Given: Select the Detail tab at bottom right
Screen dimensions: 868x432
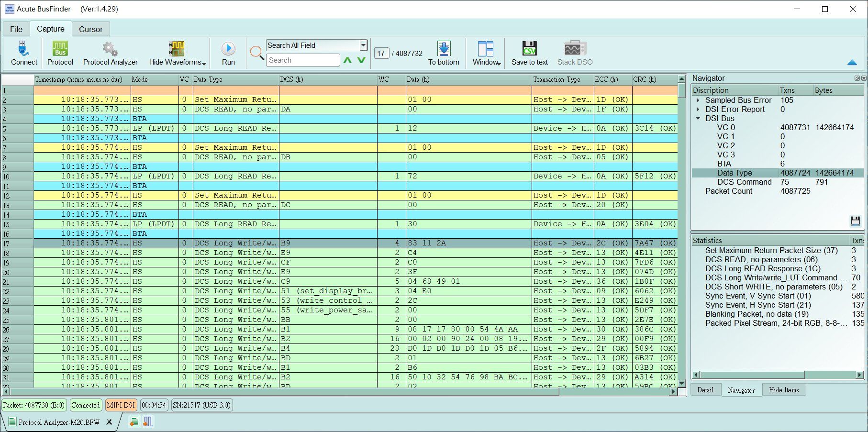Looking at the screenshot, I should point(705,390).
